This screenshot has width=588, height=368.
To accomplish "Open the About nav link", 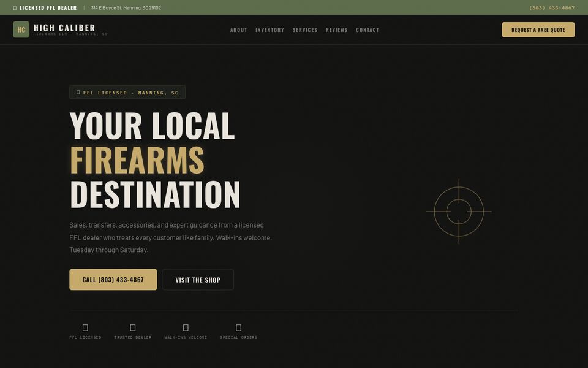I will (238, 30).
